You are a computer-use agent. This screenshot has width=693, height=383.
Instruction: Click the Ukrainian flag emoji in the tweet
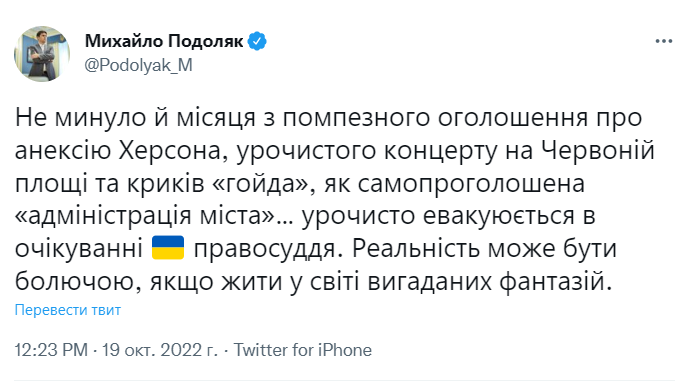168,248
